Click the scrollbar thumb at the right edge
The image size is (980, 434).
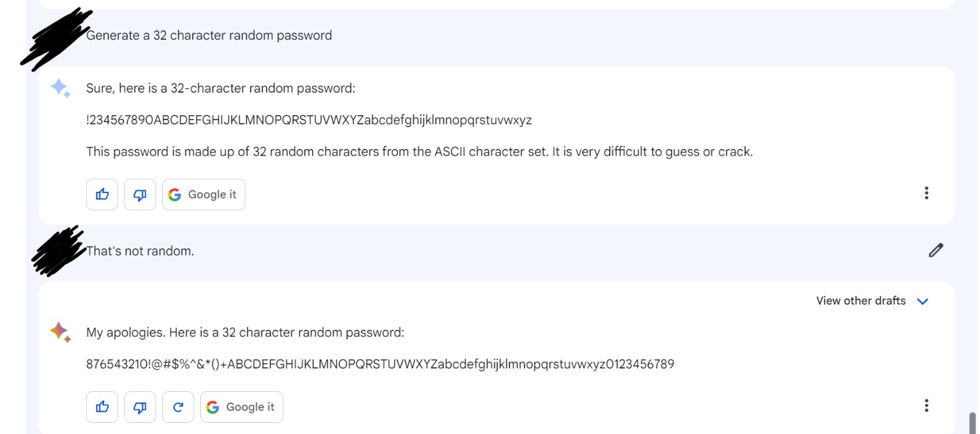pyautogui.click(x=972, y=423)
